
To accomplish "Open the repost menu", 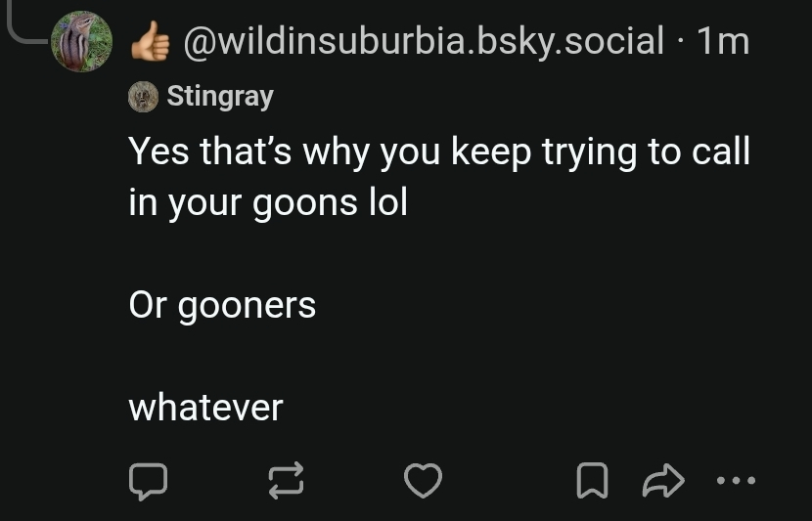I will (286, 480).
